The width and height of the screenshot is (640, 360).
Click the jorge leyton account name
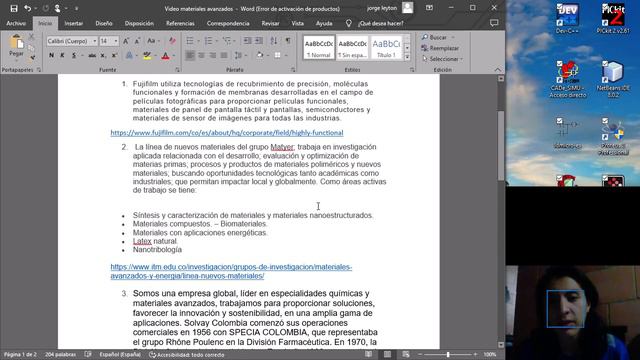tap(382, 8)
